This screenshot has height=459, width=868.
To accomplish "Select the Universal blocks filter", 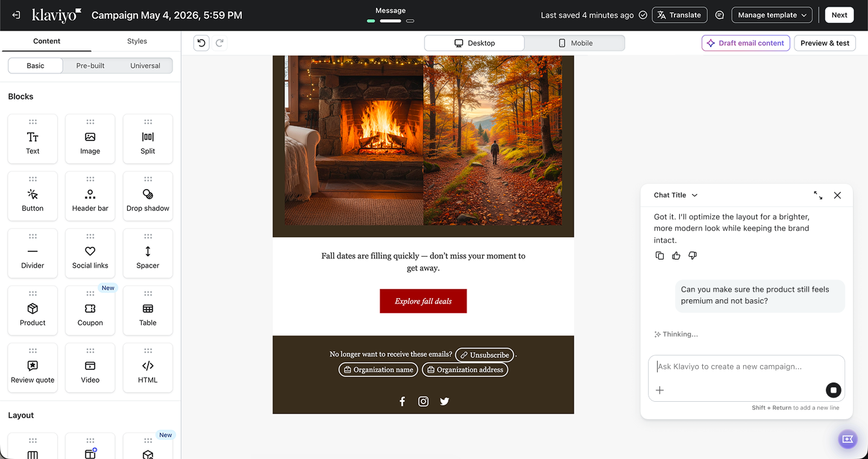I will click(x=145, y=66).
